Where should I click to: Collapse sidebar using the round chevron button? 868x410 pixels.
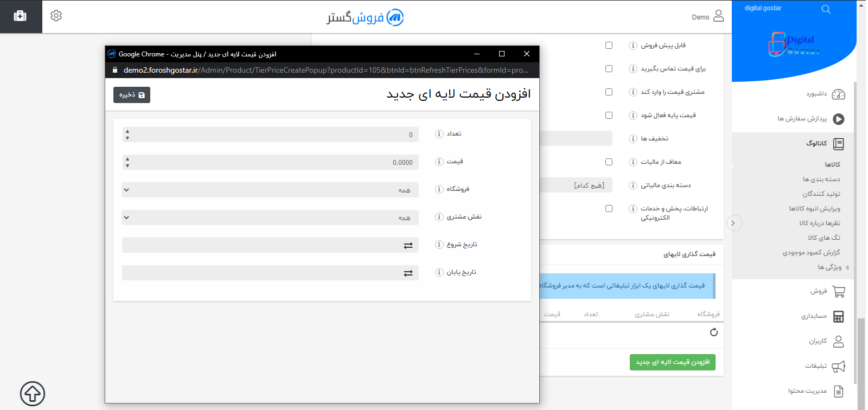tap(734, 223)
